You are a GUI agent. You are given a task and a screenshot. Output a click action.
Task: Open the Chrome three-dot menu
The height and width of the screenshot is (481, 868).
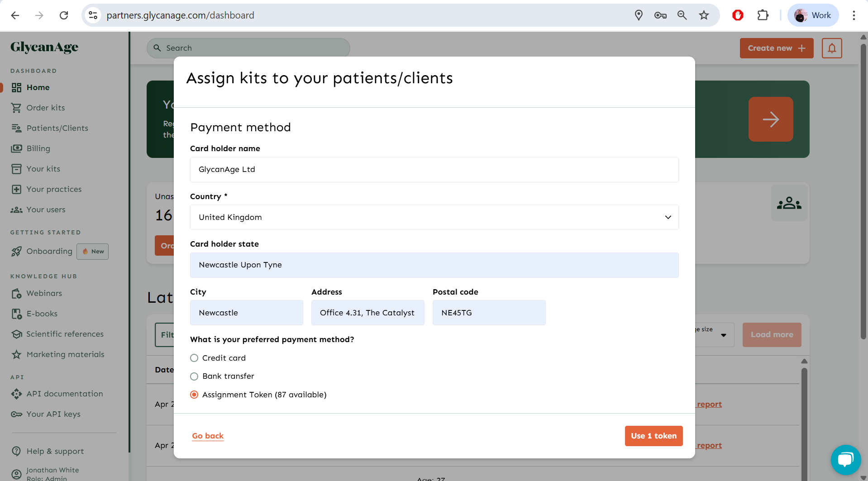[854, 15]
